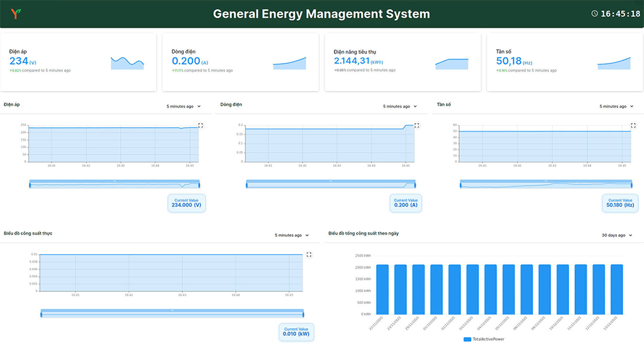Open công suất thực time range dropdown

pos(292,235)
